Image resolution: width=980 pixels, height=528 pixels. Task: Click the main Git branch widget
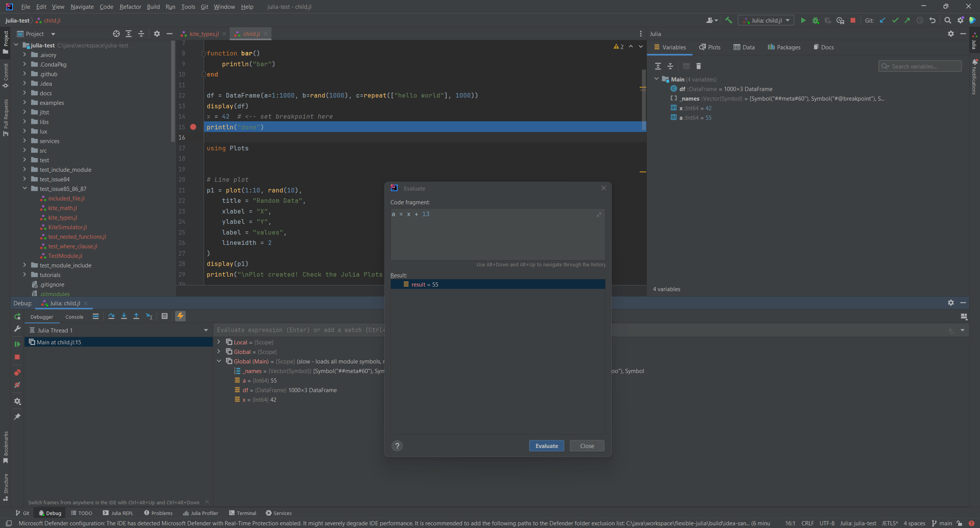coord(942,523)
